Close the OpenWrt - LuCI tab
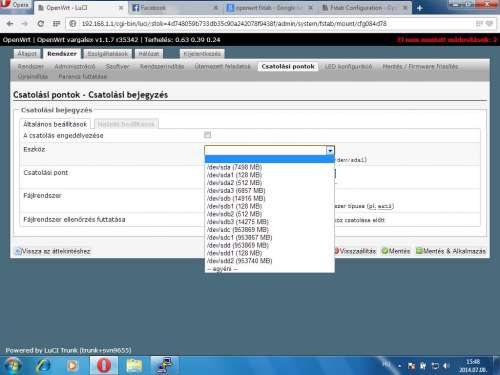 click(121, 8)
